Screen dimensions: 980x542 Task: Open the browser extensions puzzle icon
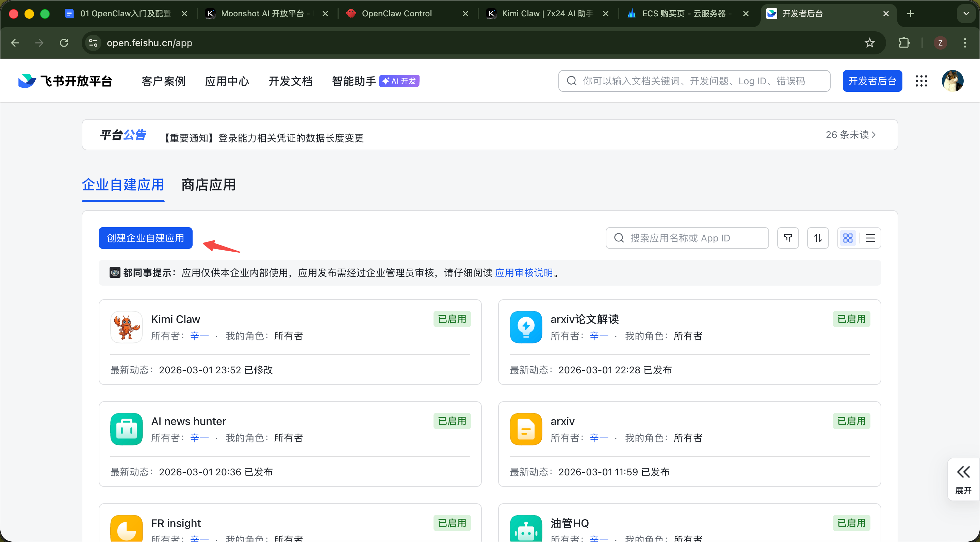pos(904,43)
